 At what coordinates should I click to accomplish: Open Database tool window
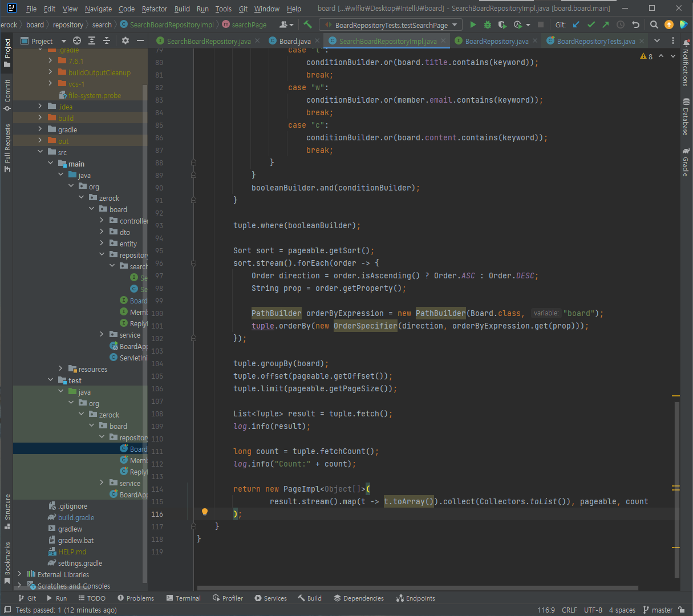point(686,117)
